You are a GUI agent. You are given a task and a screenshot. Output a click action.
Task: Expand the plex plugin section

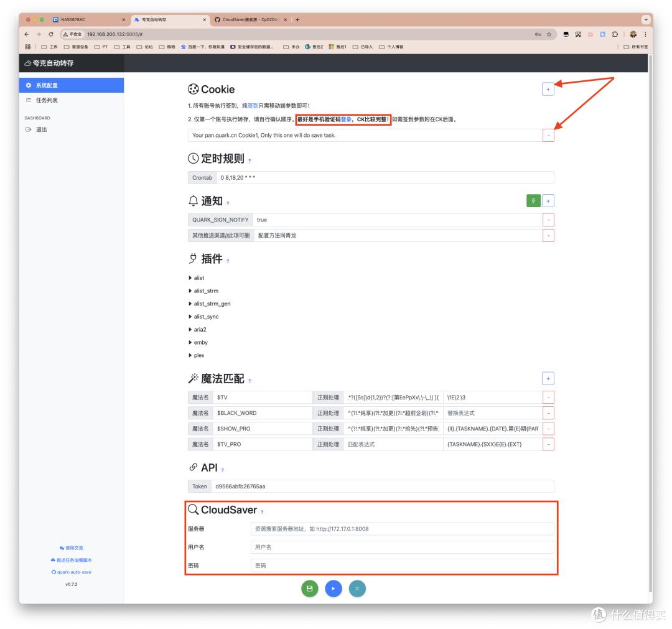coord(198,356)
